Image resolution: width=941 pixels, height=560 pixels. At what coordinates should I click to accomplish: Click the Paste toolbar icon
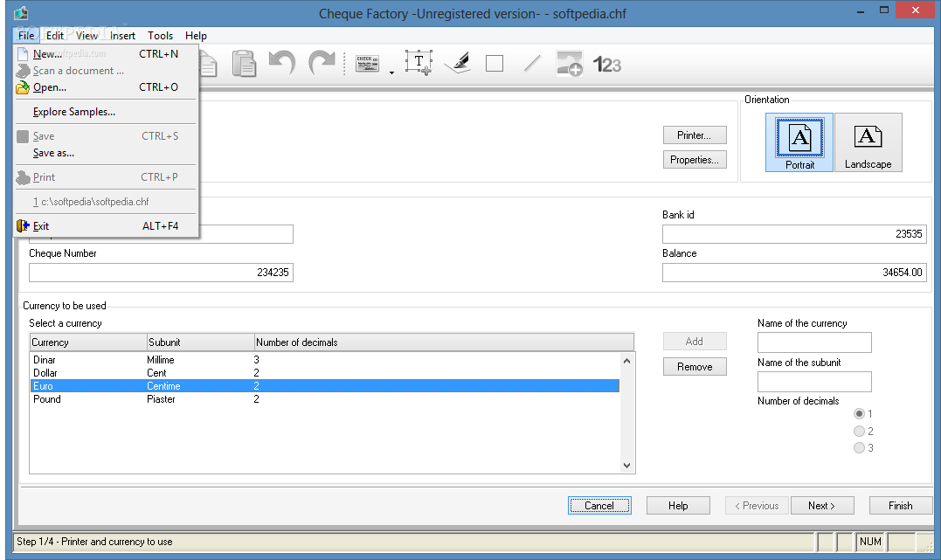click(245, 63)
